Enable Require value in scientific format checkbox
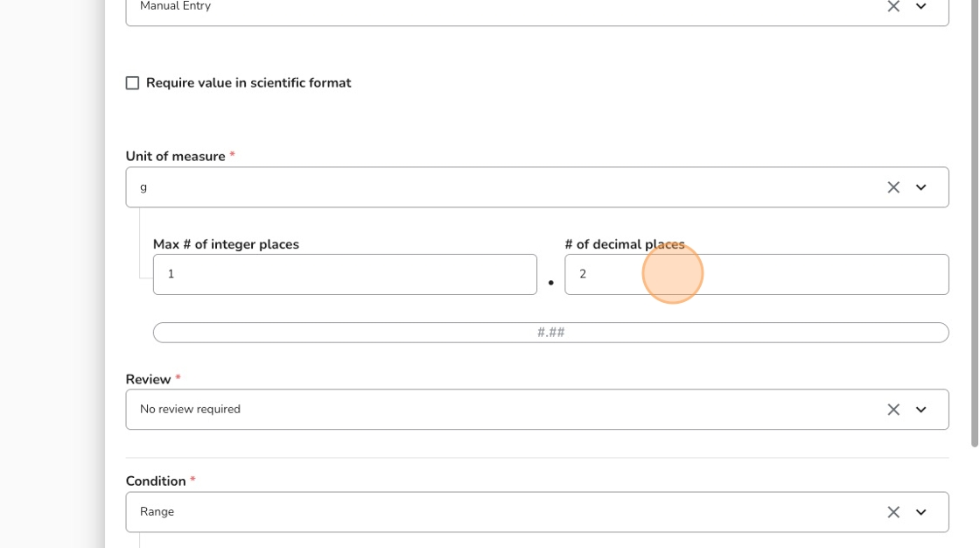Screen dimensions: 980x548 (132, 83)
